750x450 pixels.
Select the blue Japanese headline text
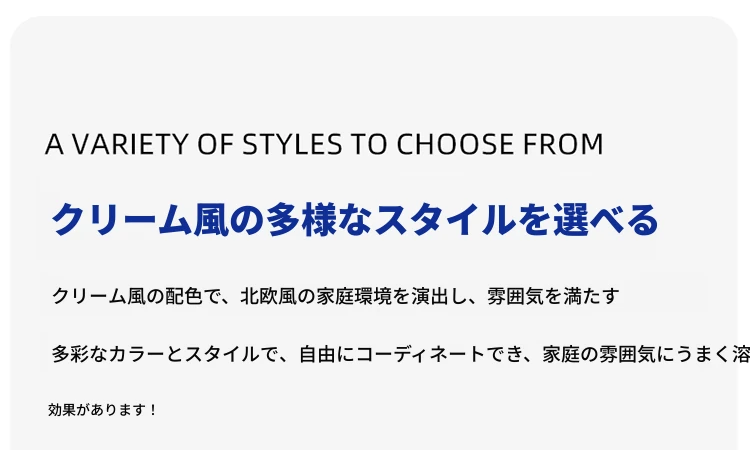click(x=355, y=220)
